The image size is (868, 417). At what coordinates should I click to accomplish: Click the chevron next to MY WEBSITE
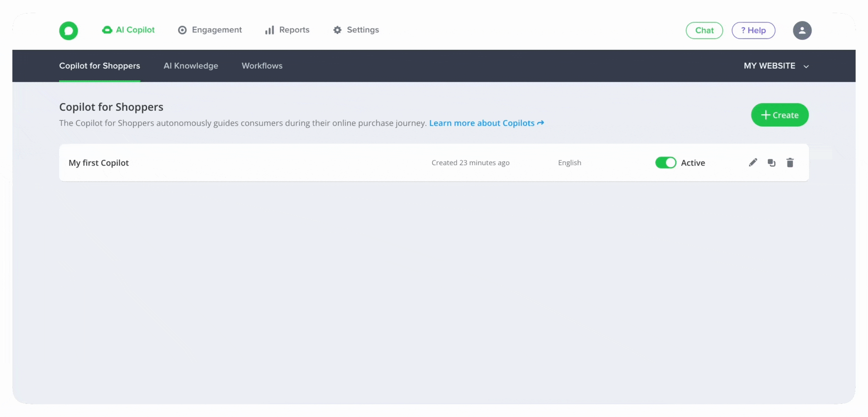pos(806,66)
